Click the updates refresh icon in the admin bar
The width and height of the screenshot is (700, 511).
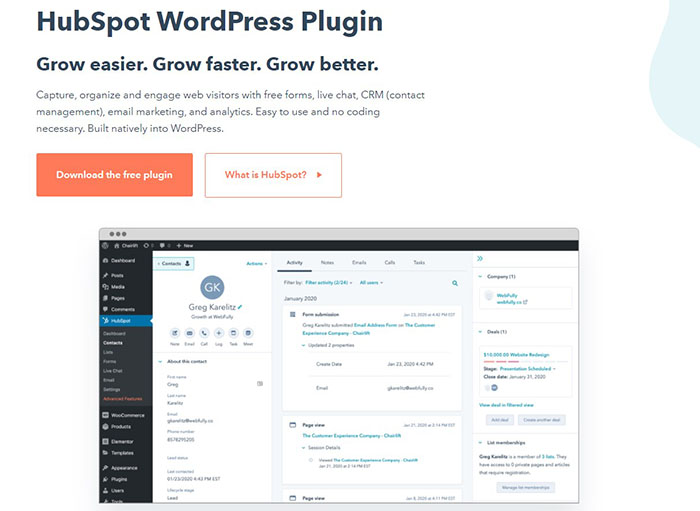(148, 245)
